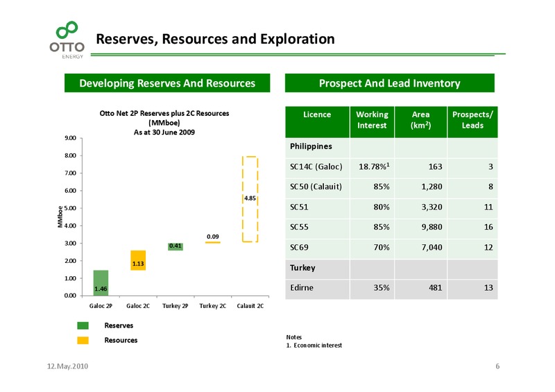Click the 7,040 area cell

tap(421, 248)
